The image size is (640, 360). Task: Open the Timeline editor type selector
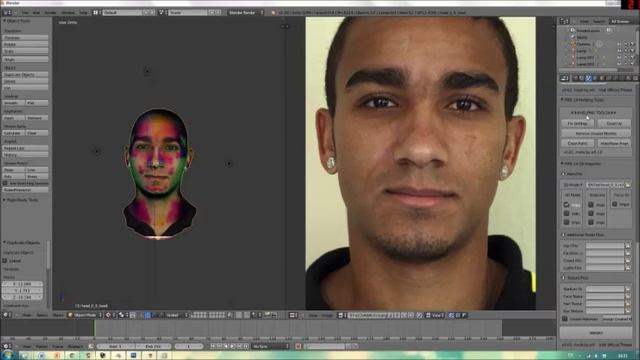pos(7,346)
